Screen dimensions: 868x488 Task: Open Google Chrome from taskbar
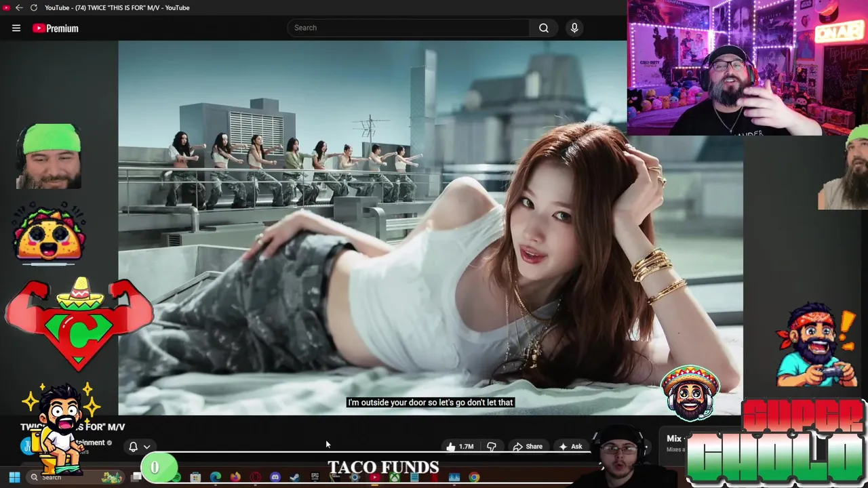point(474,477)
